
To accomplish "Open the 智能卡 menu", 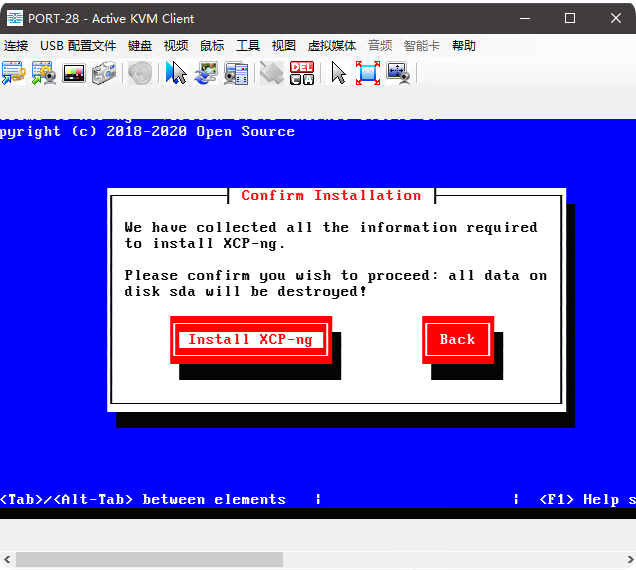I will tap(421, 45).
